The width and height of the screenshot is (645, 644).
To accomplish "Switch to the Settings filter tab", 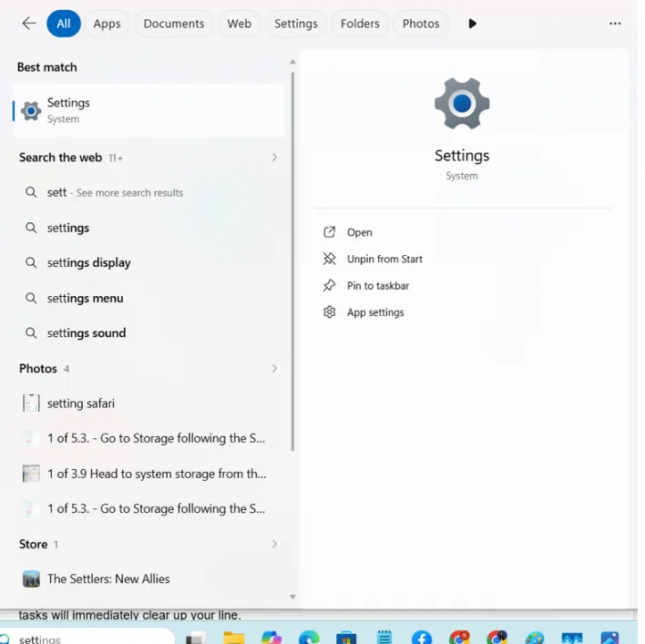I will tap(296, 24).
